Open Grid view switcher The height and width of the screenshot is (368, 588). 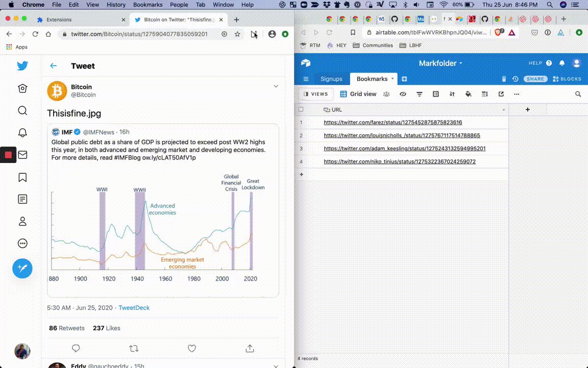click(358, 94)
